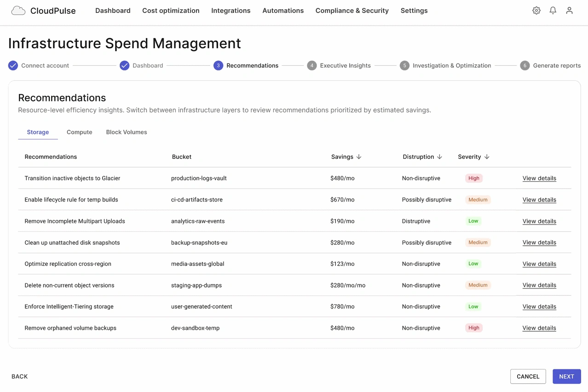Viewport: 588px width, 392px height.
Task: Click 'Transition inactive objects to Glacier' row
Action: click(294, 178)
